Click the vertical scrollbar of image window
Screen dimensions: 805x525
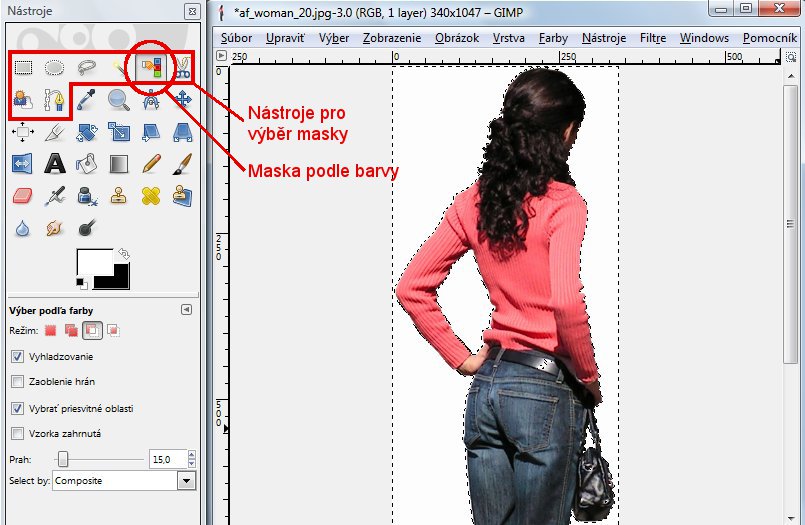(x=791, y=224)
